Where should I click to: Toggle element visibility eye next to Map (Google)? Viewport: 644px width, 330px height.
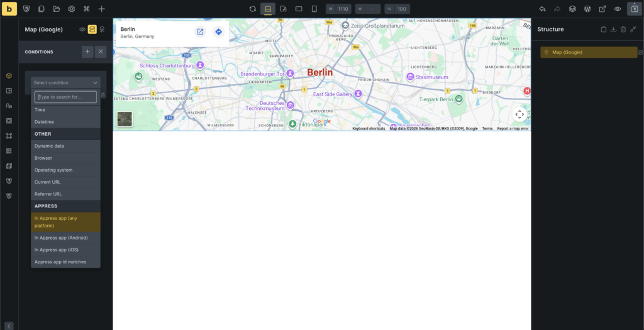coord(82,30)
